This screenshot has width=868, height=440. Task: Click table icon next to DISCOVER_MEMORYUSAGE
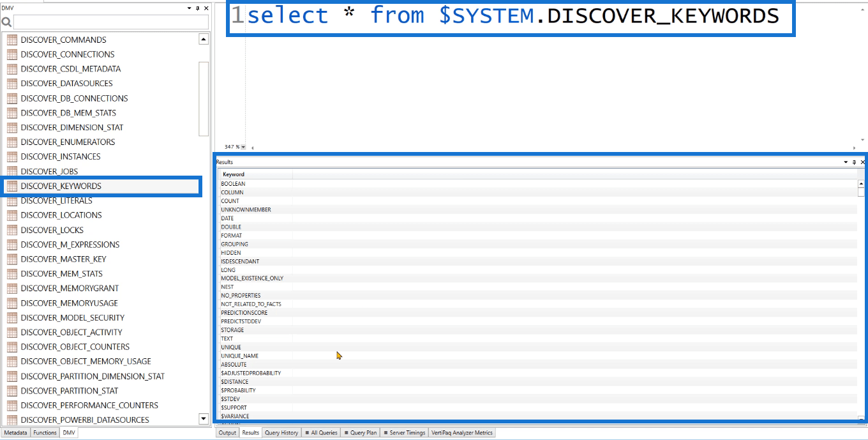coord(12,303)
